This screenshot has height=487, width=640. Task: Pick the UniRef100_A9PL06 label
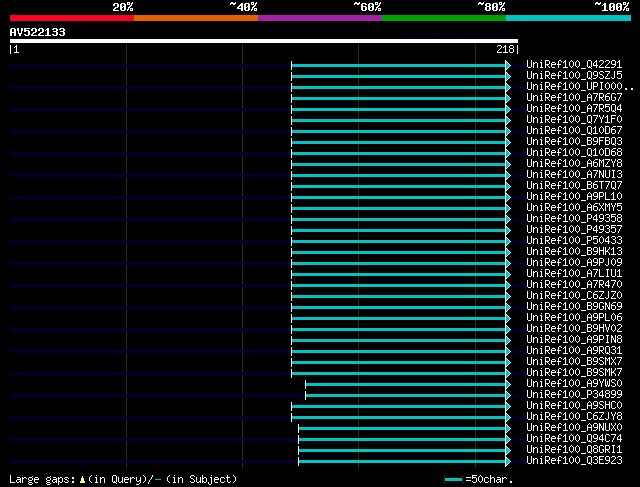pos(574,318)
